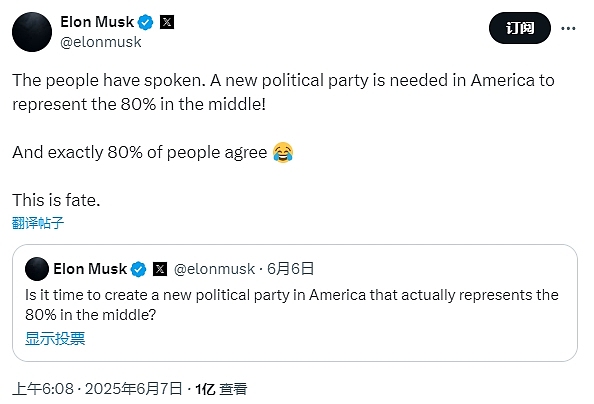Click the blue verified badge beside the main name
This screenshot has width=594, height=404.
coord(145,22)
